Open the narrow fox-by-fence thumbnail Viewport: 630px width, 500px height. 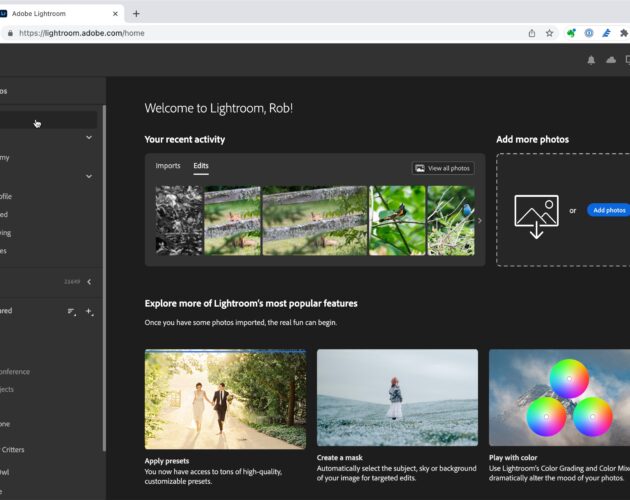[233, 220]
